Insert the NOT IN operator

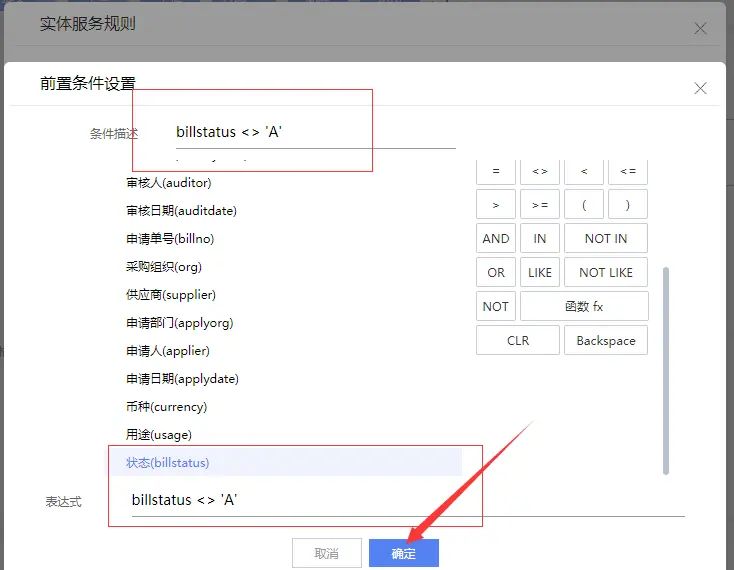606,238
